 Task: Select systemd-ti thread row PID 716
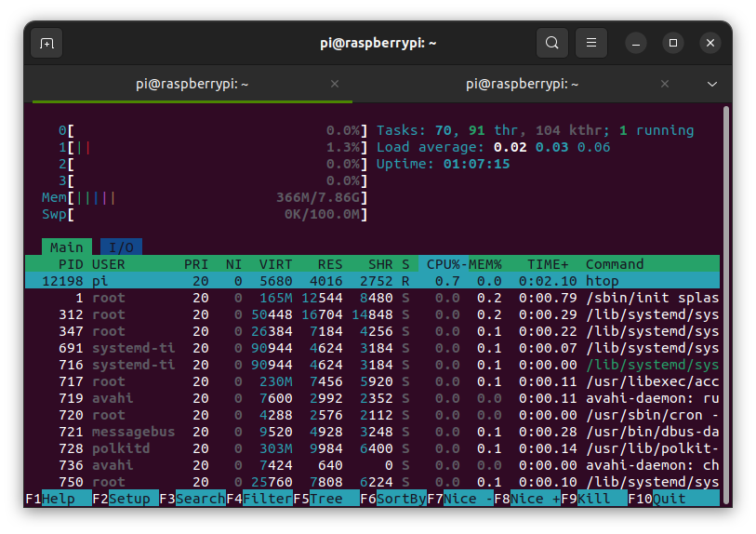(372, 365)
